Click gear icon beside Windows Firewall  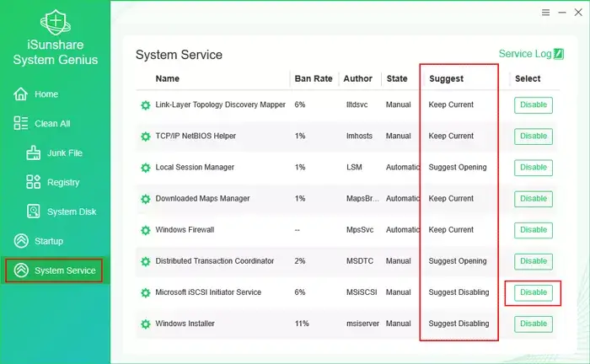pyautogui.click(x=145, y=230)
